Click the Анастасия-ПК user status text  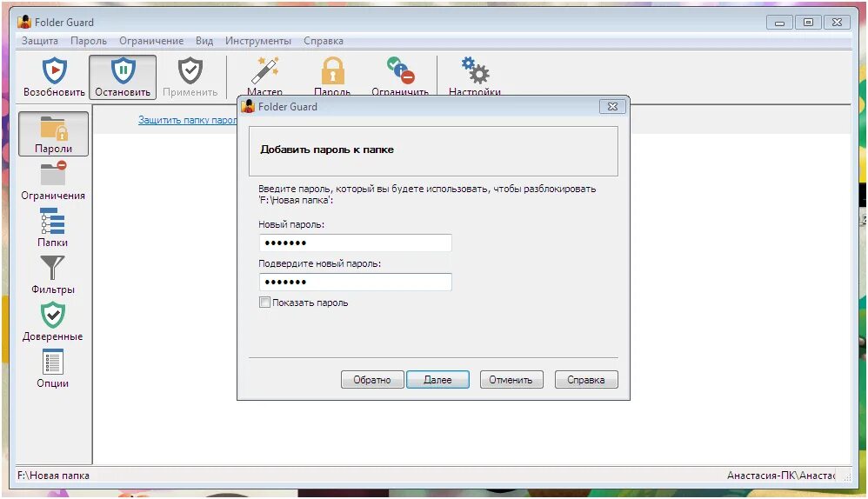coord(781,476)
